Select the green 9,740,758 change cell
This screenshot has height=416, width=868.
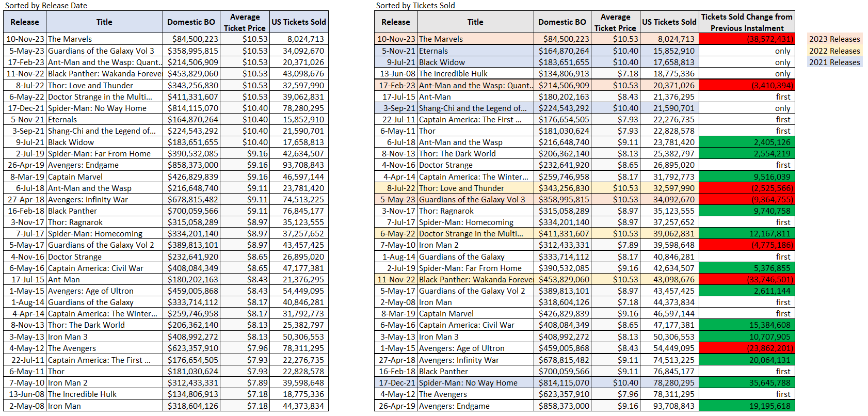747,211
